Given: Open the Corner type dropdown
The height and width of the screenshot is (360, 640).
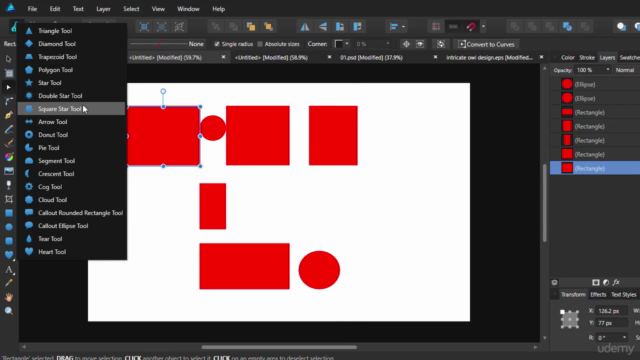Looking at the screenshot, I should (x=342, y=44).
